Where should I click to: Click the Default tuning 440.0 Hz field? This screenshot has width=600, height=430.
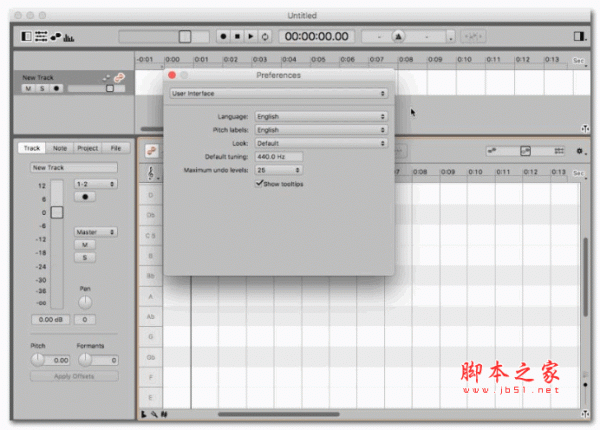click(x=279, y=157)
